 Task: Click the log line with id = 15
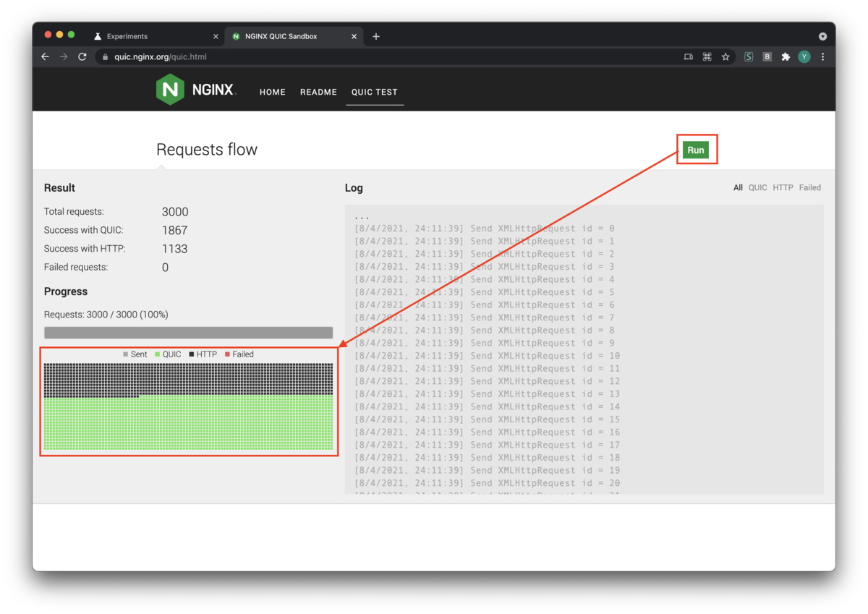[x=487, y=419]
